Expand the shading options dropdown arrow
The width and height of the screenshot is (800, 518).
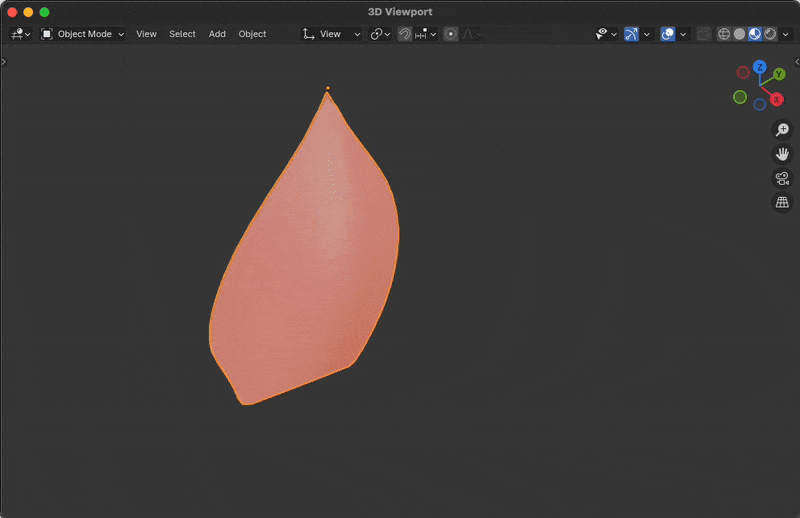point(786,34)
